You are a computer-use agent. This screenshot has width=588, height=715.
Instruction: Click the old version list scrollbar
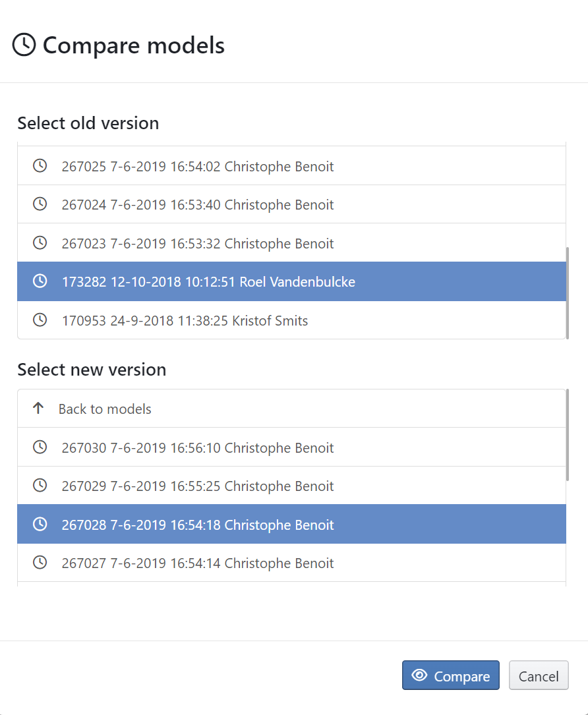(568, 292)
